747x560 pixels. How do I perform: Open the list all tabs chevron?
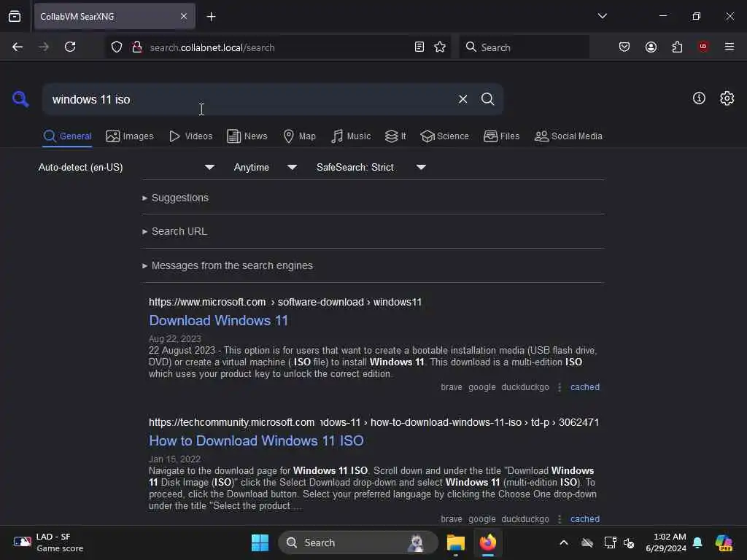click(602, 16)
